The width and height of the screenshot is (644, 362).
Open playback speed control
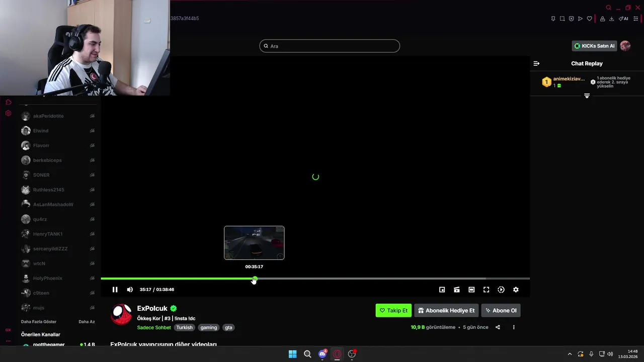pyautogui.click(x=501, y=290)
